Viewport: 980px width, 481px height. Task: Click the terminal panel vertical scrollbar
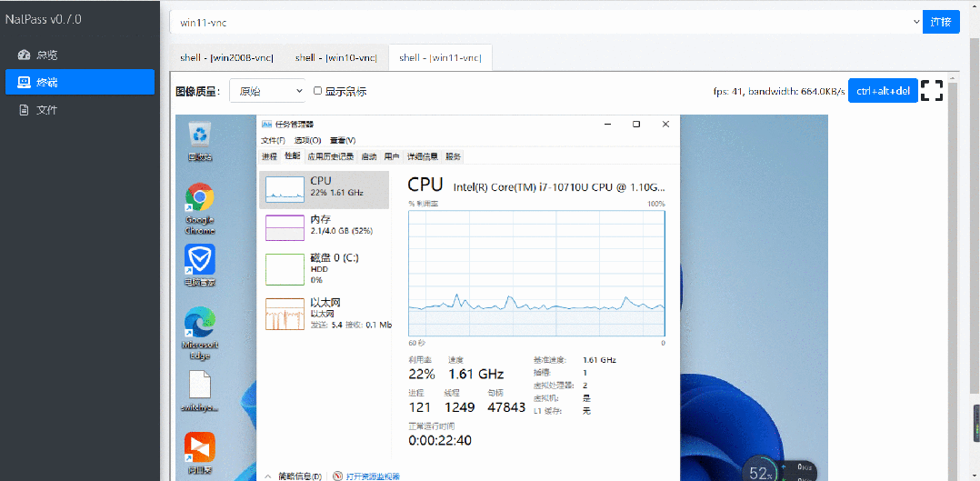953,276
